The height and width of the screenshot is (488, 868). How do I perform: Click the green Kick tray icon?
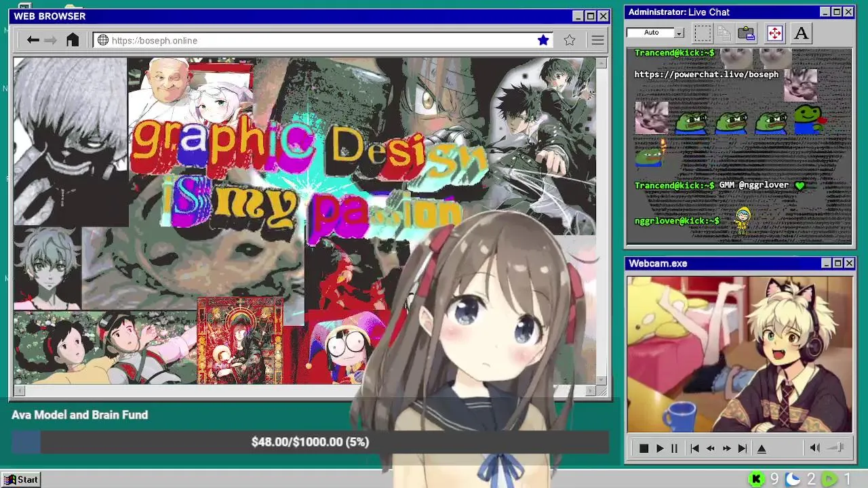click(x=756, y=479)
